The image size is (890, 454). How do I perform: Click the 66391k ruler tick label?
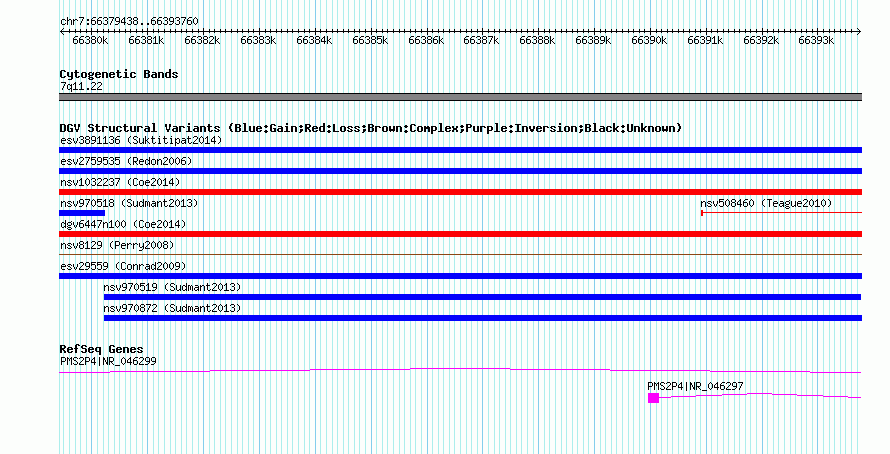pos(705,40)
